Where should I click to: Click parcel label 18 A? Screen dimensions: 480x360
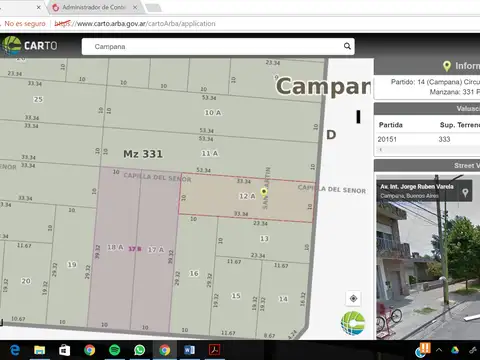115,247
